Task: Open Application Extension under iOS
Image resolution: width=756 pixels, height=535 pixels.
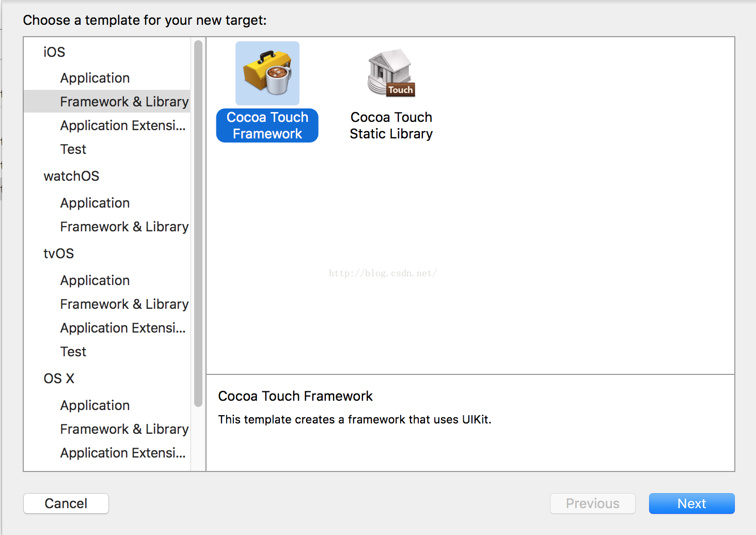Action: (x=123, y=125)
